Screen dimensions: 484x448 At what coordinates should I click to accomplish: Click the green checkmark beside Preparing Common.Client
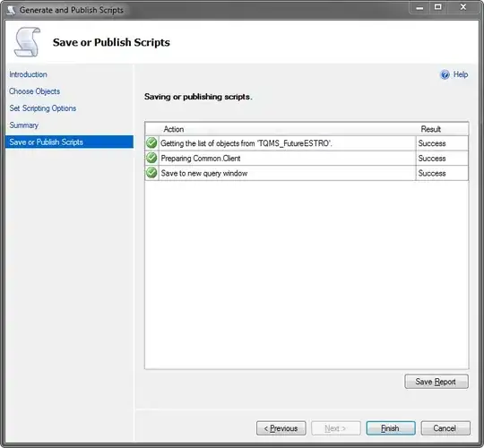(x=151, y=158)
